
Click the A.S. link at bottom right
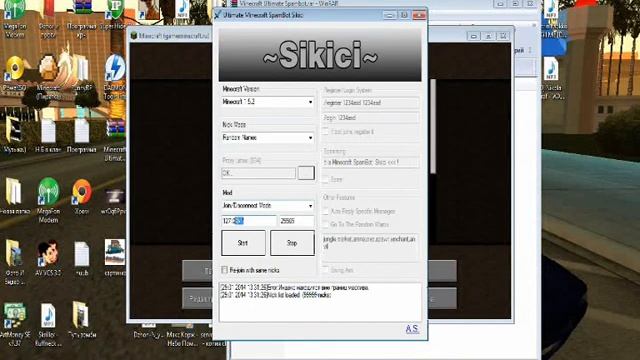tap(412, 329)
